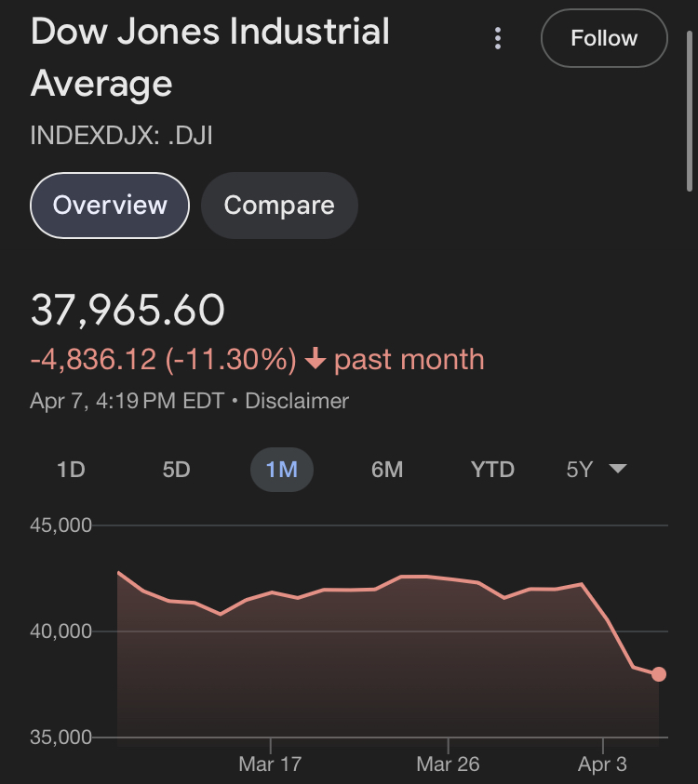This screenshot has height=784, width=698.
Task: Switch chart to 6M range
Action: click(x=387, y=470)
